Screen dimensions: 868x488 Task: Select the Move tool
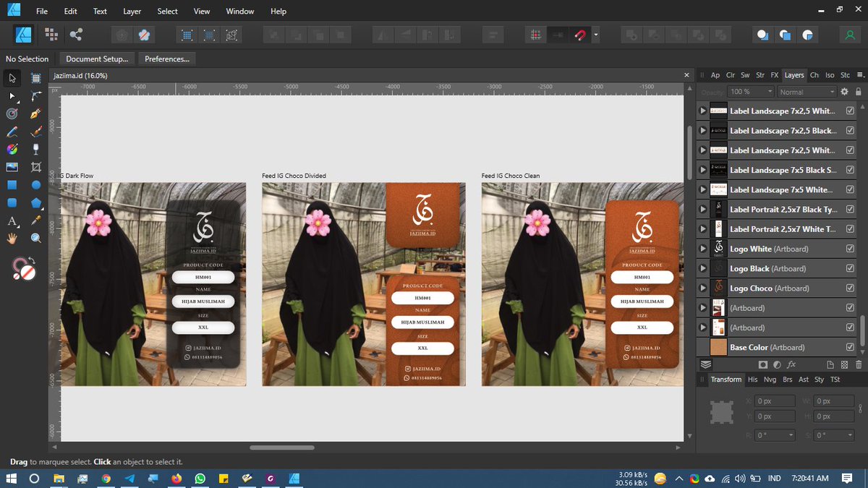tap(12, 78)
